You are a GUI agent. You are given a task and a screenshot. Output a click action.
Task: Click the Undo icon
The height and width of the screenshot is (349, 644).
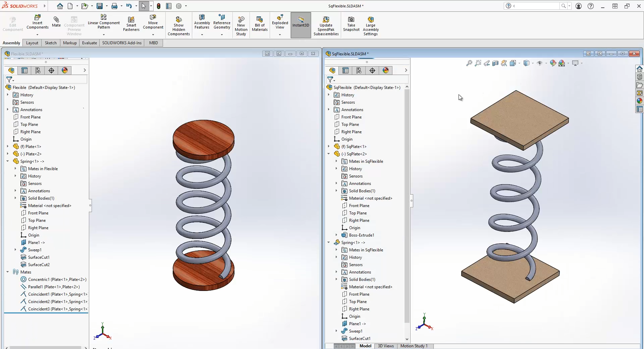point(129,6)
